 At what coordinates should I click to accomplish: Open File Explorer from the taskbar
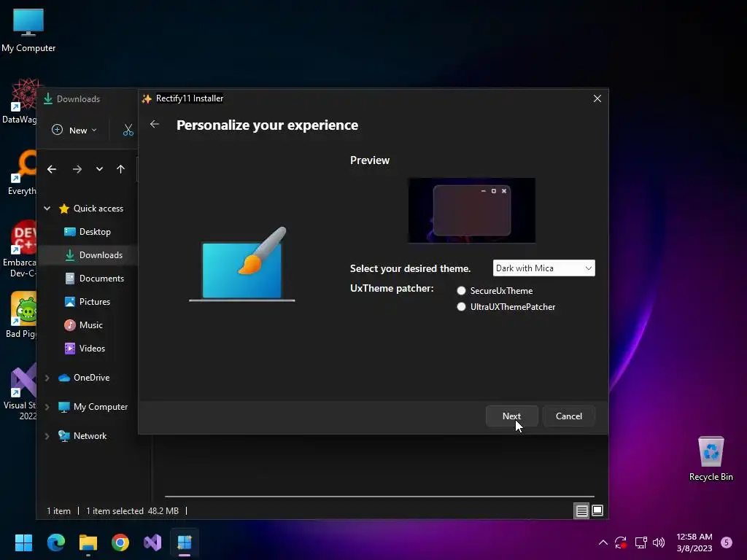click(x=88, y=542)
